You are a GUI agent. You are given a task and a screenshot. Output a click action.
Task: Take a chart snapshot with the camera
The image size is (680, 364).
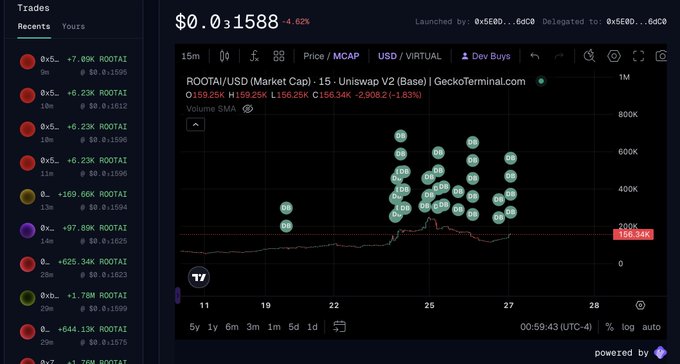point(661,56)
